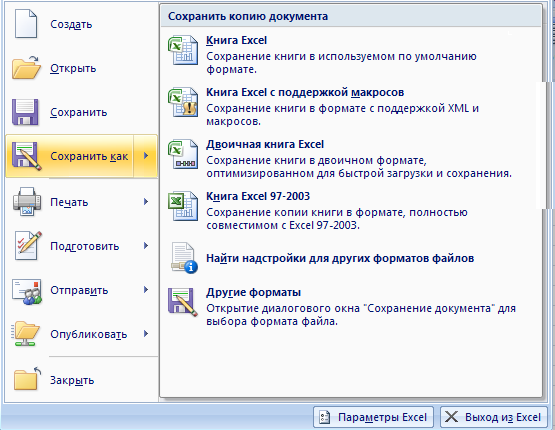555x430 pixels.
Task: Click the Параметры Excel options icon
Action: [x=325, y=417]
